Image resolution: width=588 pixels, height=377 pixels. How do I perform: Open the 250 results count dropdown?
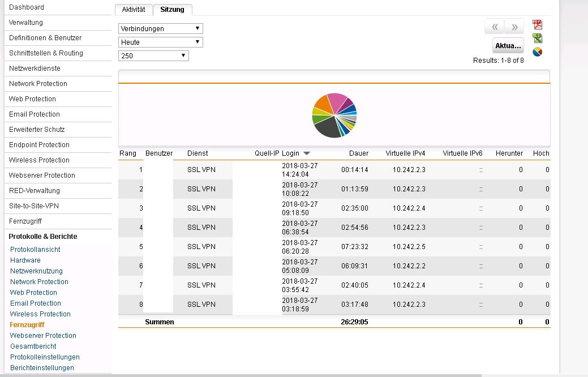(x=153, y=56)
